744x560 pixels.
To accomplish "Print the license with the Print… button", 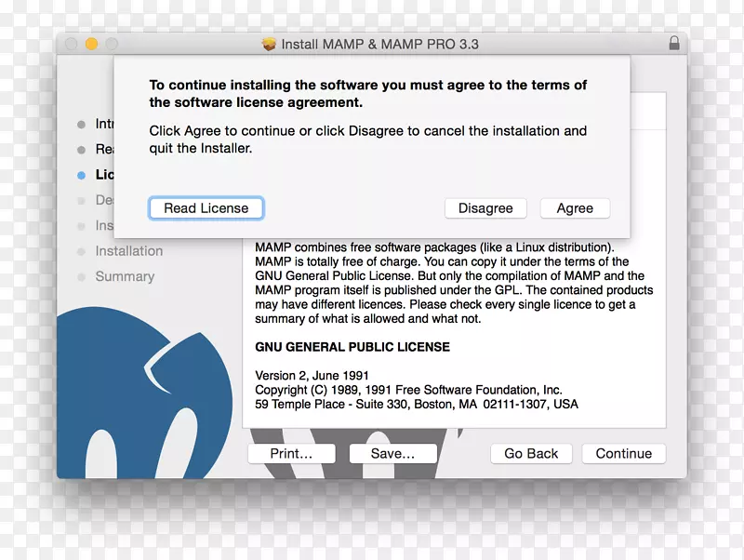I will tap(291, 454).
